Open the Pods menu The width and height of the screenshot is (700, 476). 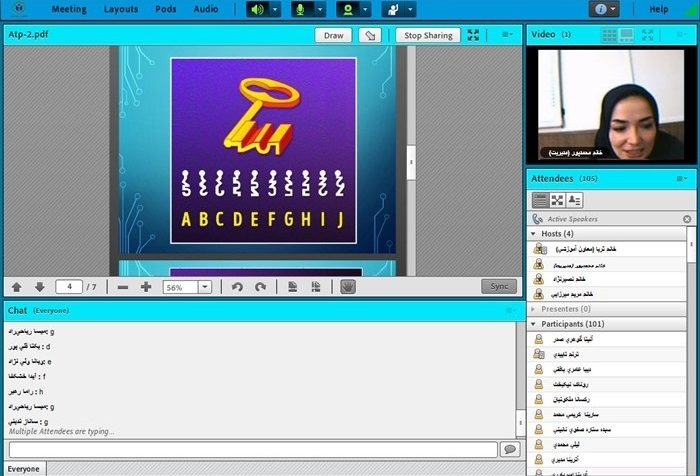(165, 9)
